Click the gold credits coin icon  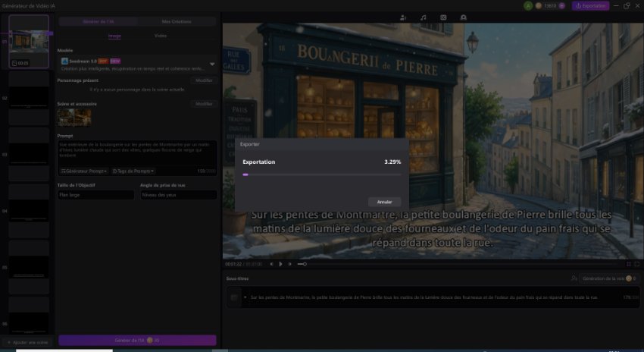click(539, 6)
